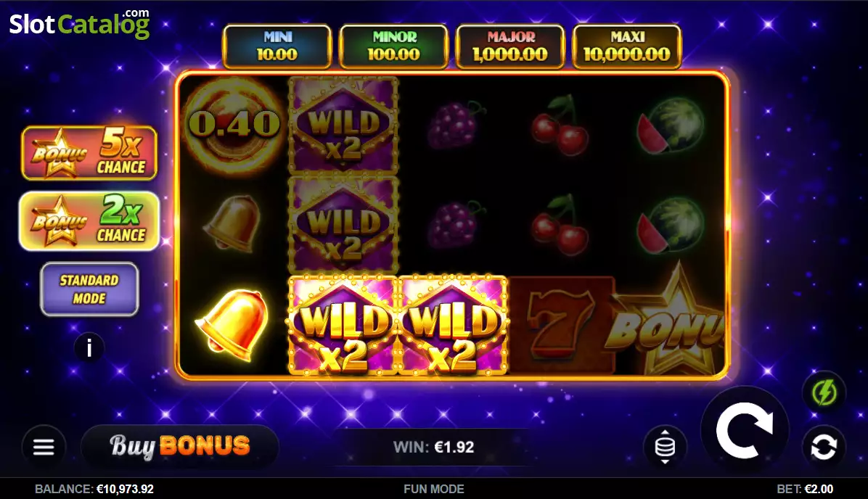Click the Buy Bonus button
The width and height of the screenshot is (868, 499).
[x=180, y=447]
